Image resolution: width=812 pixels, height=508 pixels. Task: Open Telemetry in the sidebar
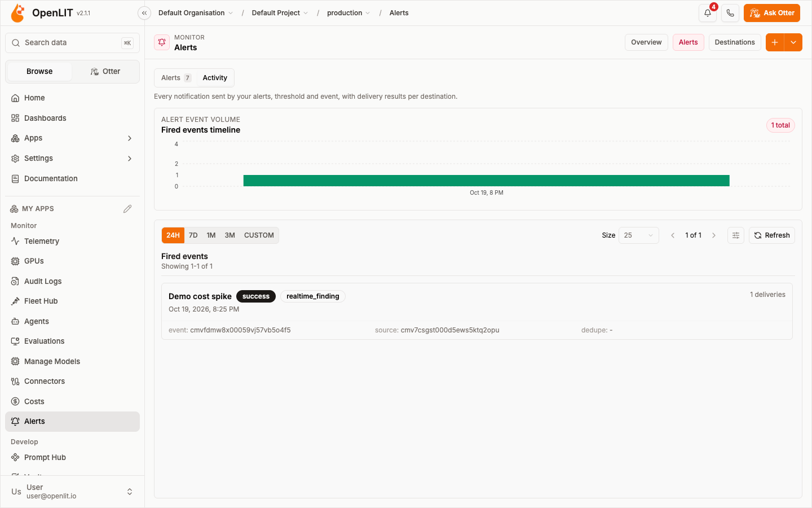[x=72, y=241]
